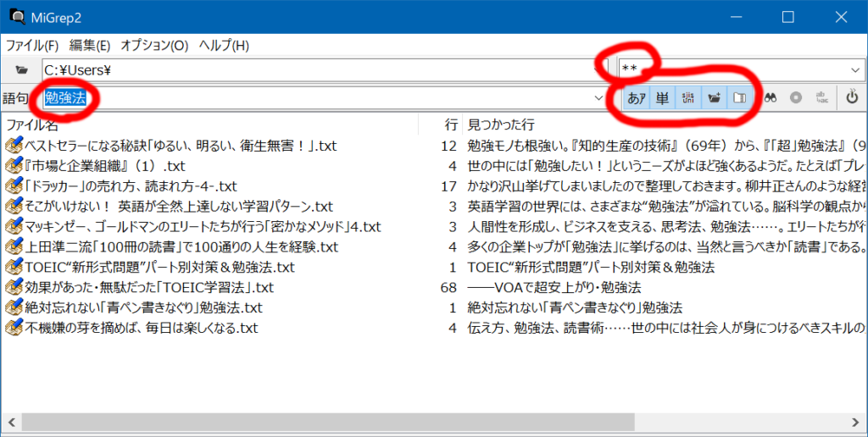Toggle the sjis/uni encoding detection button
The height and width of the screenshot is (437, 868).
pos(687,98)
